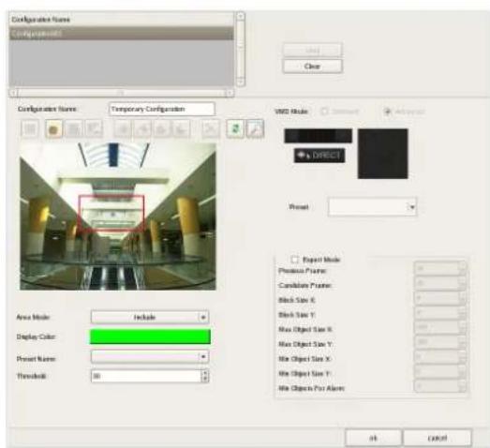
Task: Click the ok button
Action: pos(373,438)
